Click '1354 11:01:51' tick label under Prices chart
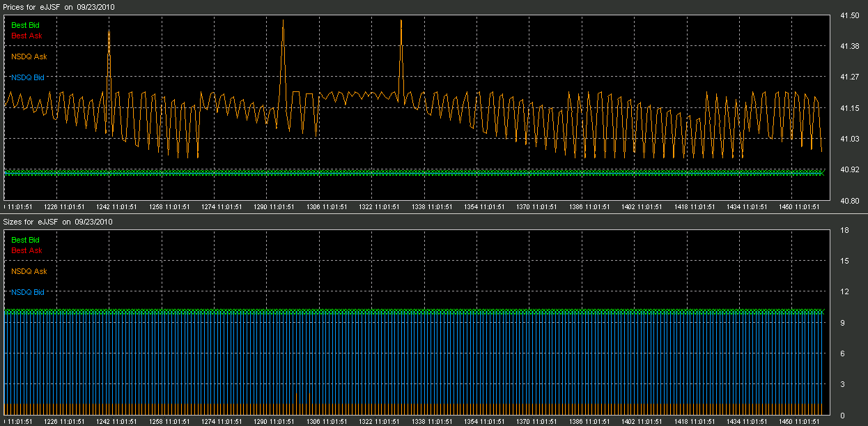Viewport: 868px width, 426px height. click(484, 207)
